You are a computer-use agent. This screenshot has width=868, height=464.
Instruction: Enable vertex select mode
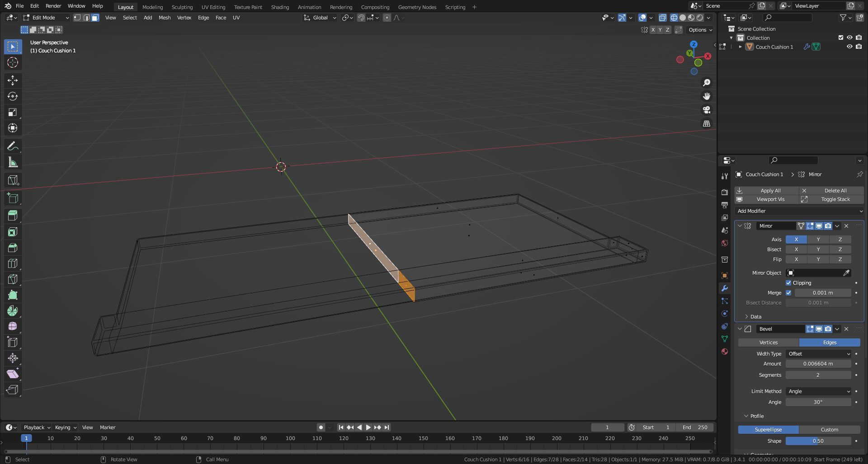pyautogui.click(x=77, y=18)
